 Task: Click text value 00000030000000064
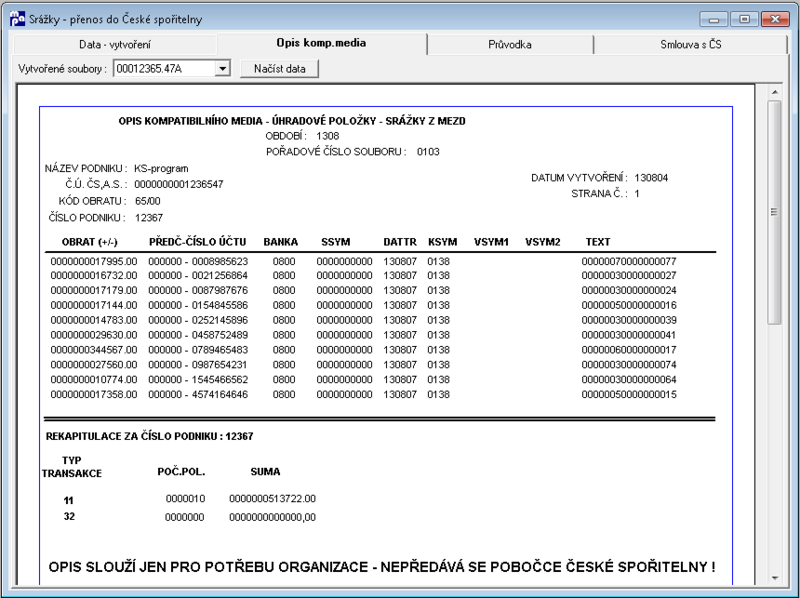[629, 380]
